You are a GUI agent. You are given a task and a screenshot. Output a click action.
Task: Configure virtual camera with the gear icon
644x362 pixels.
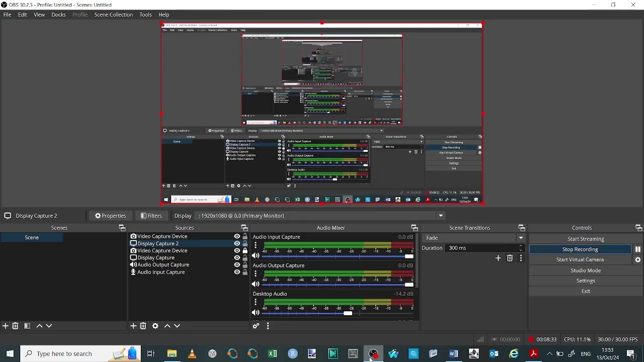(x=638, y=260)
